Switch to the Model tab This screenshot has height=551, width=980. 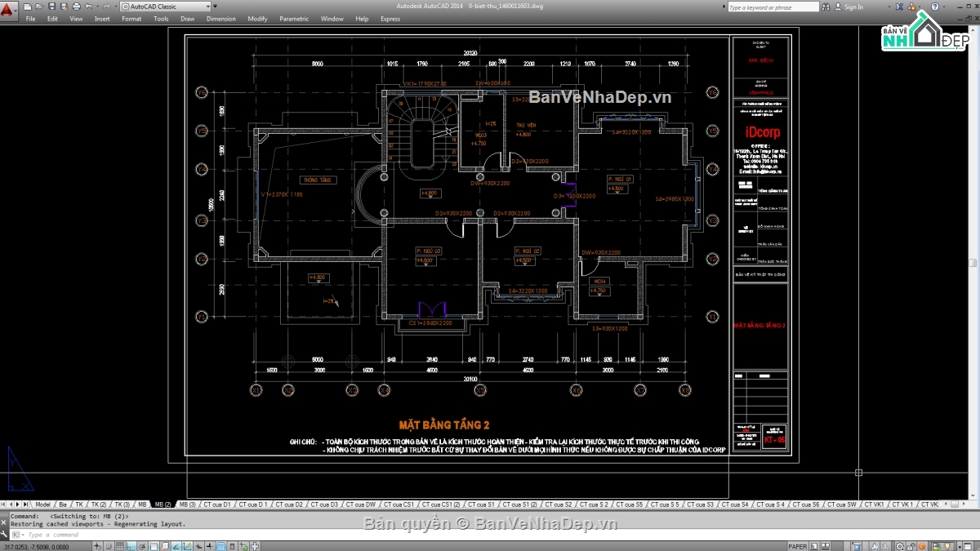(x=42, y=504)
